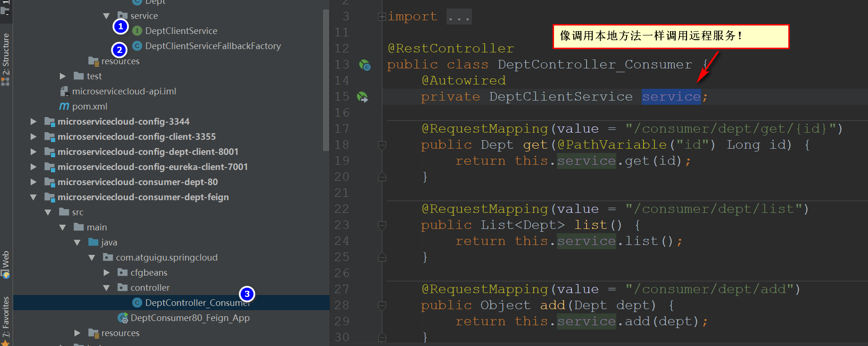Click the DeptClientServiceFallbackFactory class icon

coord(137,46)
